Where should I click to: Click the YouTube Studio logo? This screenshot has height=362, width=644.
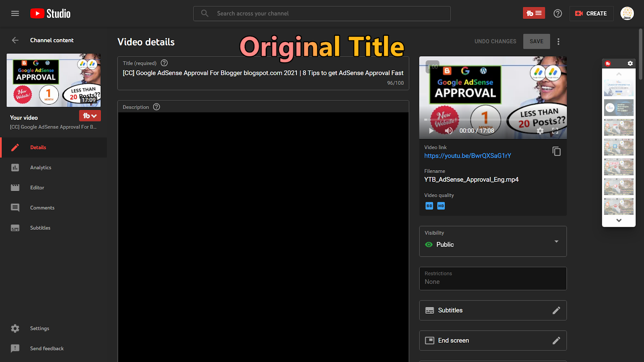coord(50,13)
